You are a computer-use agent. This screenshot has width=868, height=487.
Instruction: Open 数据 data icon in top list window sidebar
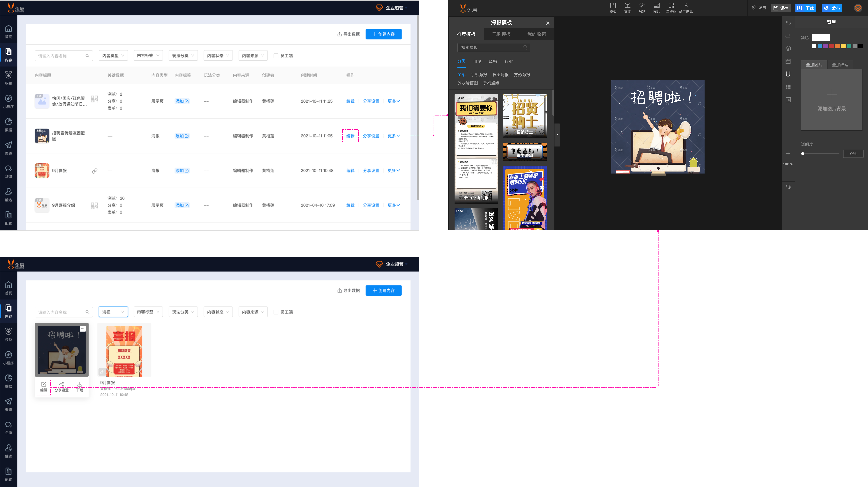tap(8, 125)
